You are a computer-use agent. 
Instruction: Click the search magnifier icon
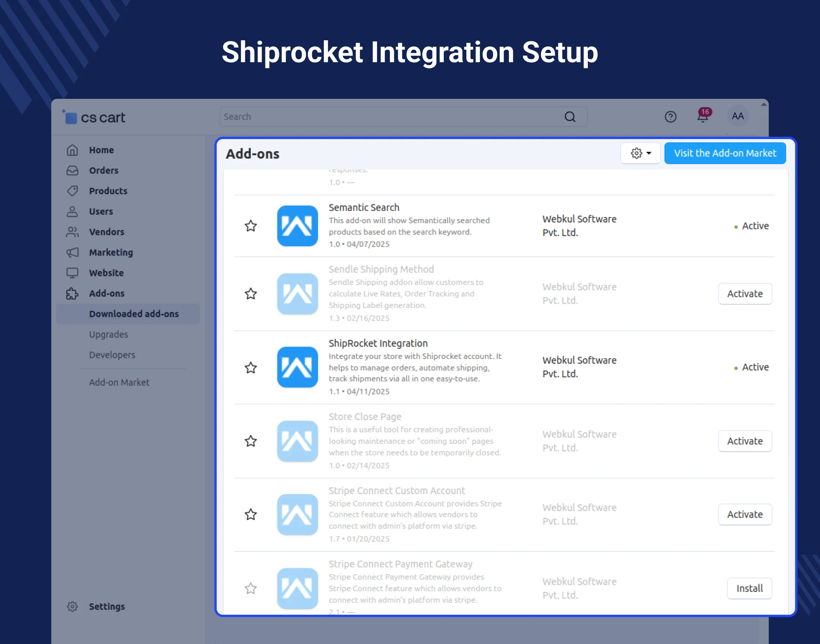click(570, 117)
